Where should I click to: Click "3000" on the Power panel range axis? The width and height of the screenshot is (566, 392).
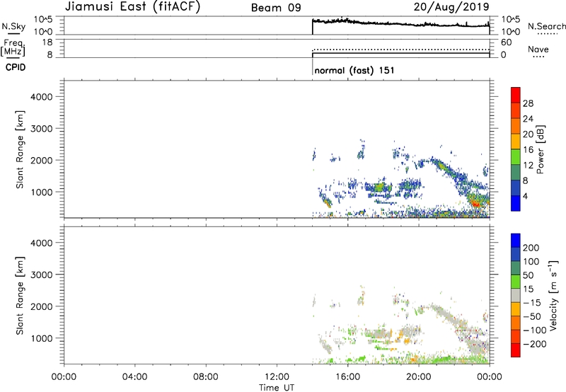coord(42,129)
